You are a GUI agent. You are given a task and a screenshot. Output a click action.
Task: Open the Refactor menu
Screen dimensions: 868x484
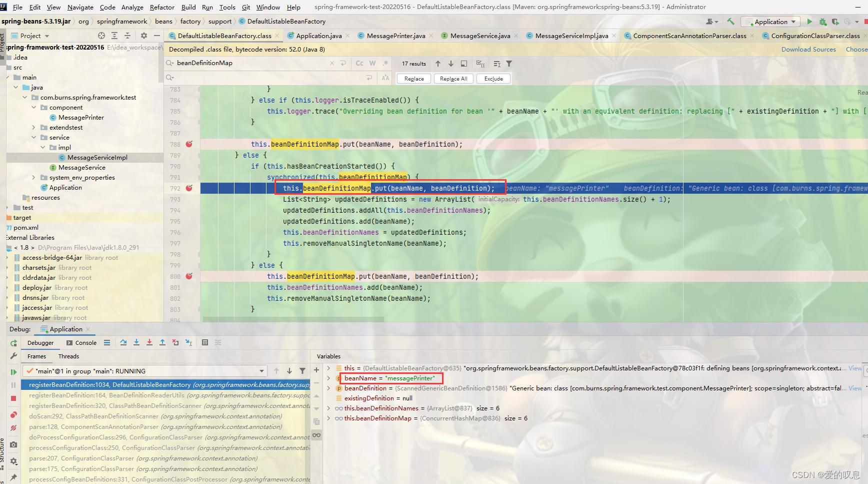pyautogui.click(x=162, y=7)
